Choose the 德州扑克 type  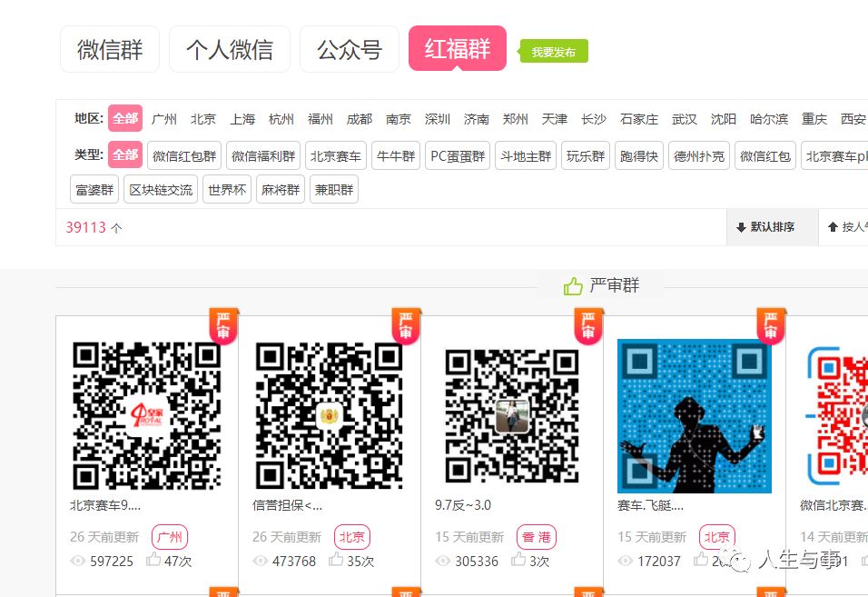tap(699, 155)
